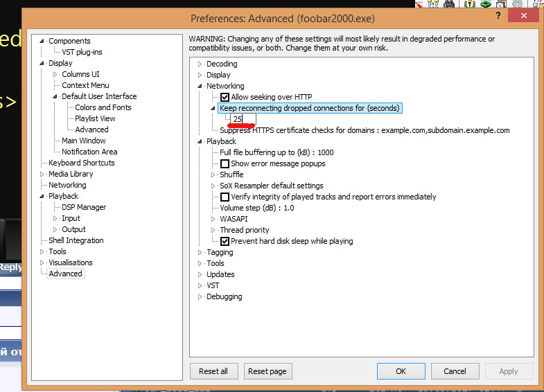
Task: Click Reply button in background window
Action: (11, 267)
